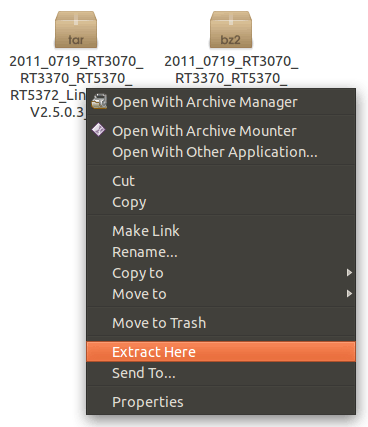Select the bz2 archive file icon
The image size is (368, 427).
tap(231, 30)
